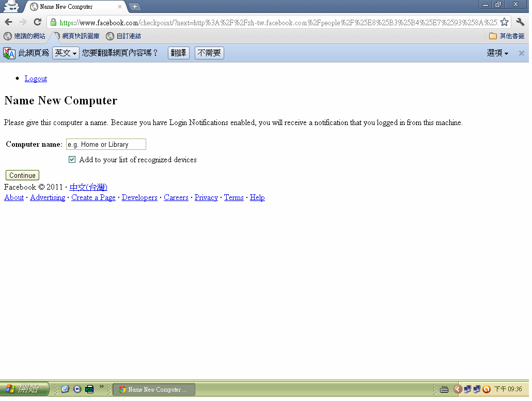This screenshot has height=401, width=532.
Task: View site security via green padlock
Action: point(53,22)
